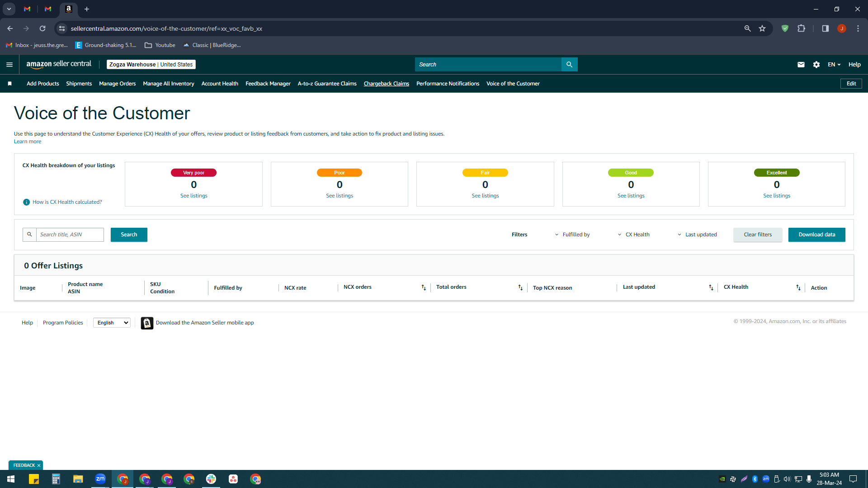Click the bookmark flag icon in favorites bar
This screenshot has height=488, width=868.
9,84
